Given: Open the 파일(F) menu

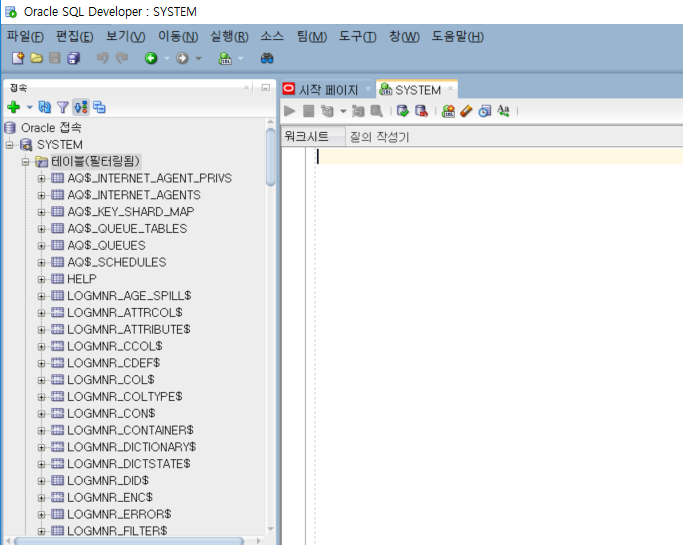Looking at the screenshot, I should (25, 37).
